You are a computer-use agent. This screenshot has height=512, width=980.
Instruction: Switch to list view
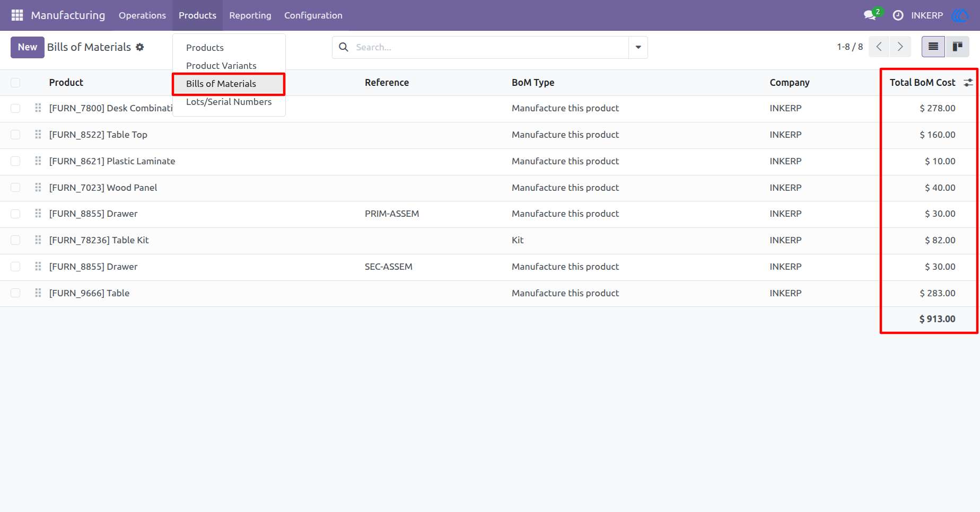click(933, 47)
